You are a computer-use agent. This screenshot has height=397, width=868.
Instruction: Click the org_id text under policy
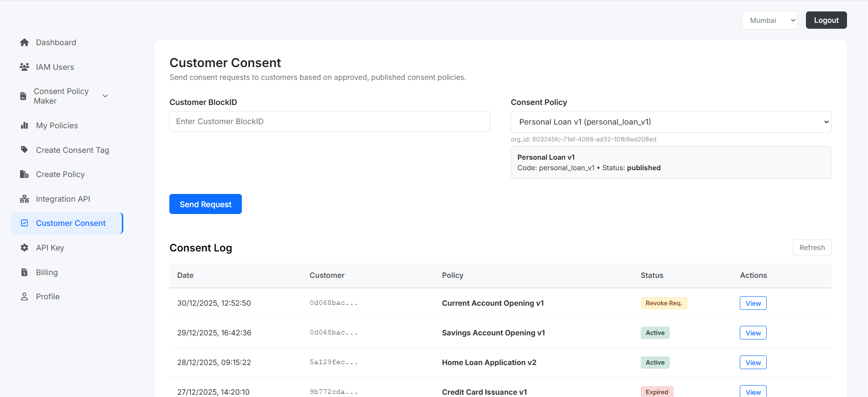[x=583, y=139]
